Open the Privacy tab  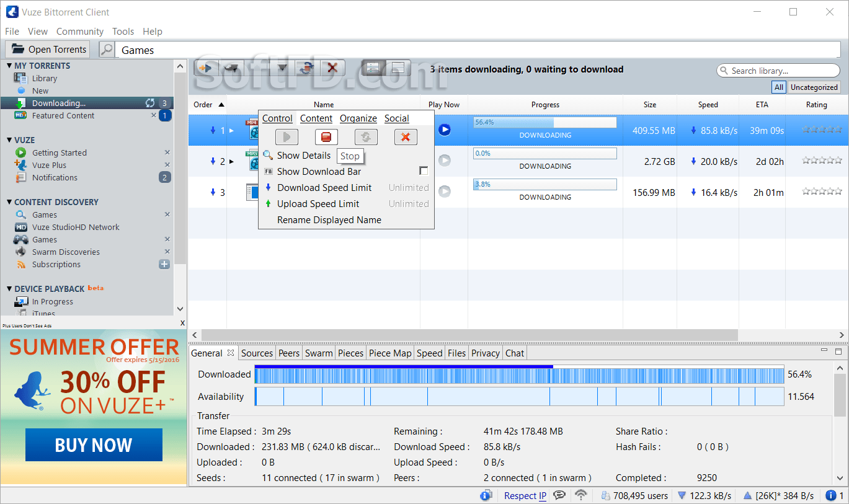point(486,353)
